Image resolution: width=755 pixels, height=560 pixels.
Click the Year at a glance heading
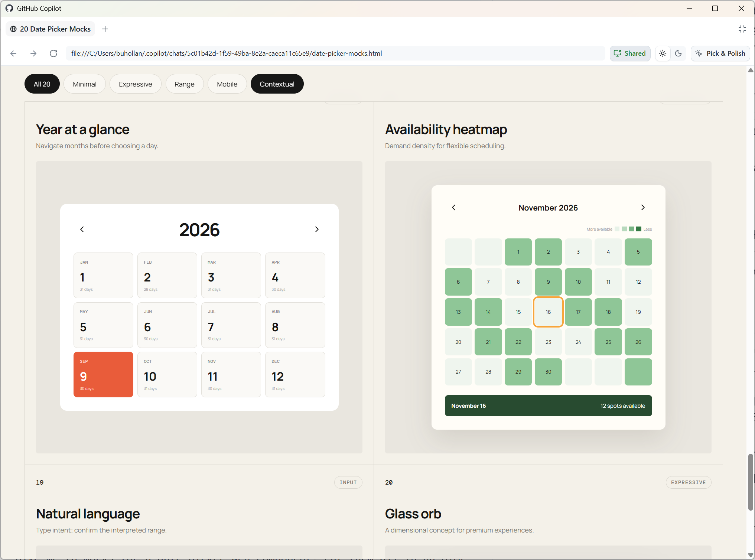click(83, 130)
